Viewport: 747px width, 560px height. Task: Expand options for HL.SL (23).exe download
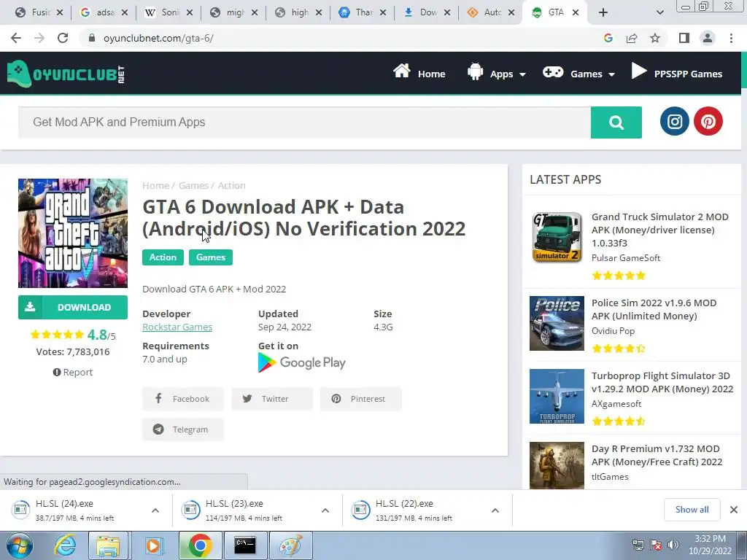click(325, 510)
